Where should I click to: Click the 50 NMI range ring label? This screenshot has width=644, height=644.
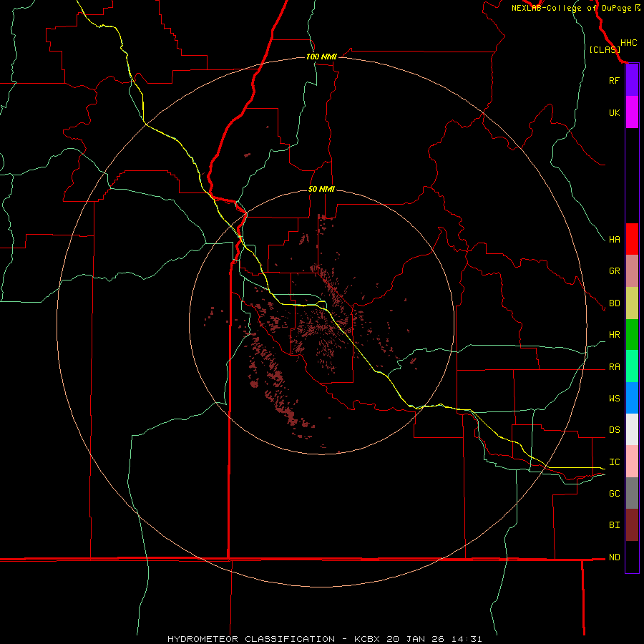pos(321,189)
